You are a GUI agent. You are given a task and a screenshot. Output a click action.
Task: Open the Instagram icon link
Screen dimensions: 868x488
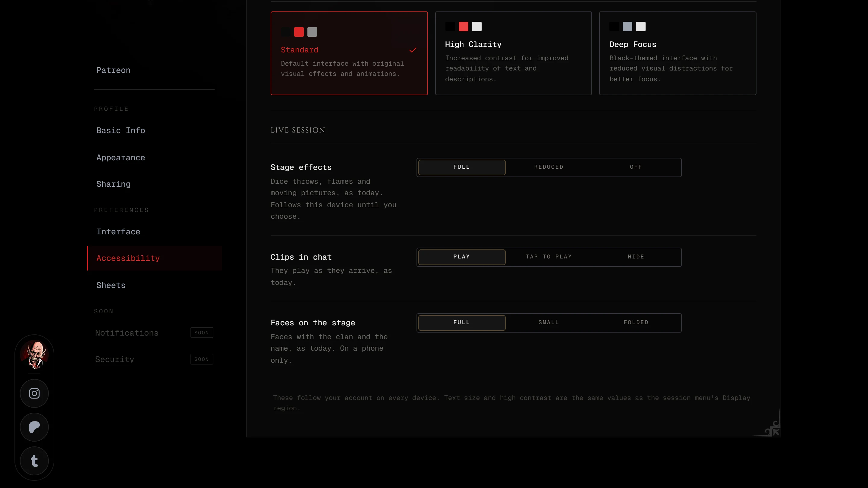coord(34,393)
